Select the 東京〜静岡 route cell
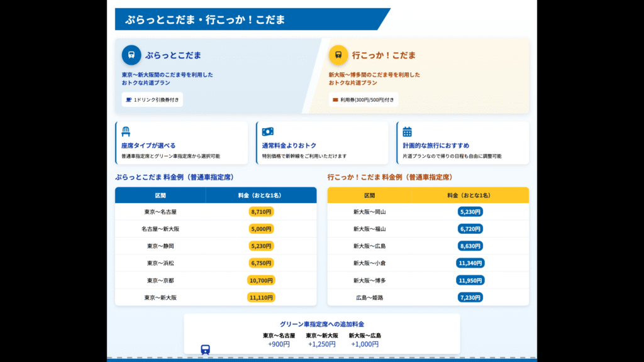This screenshot has height=362, width=644. (x=160, y=246)
